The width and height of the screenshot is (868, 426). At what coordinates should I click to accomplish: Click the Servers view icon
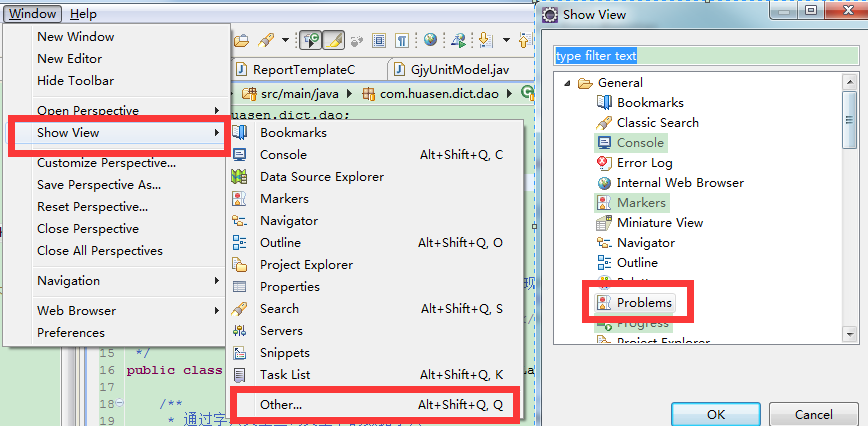point(240,331)
